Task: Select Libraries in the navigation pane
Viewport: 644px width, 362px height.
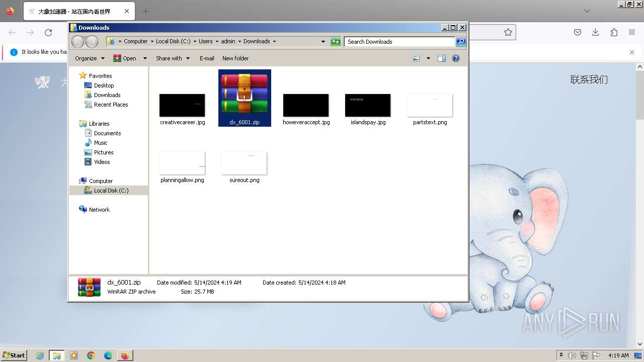Action: click(x=99, y=124)
